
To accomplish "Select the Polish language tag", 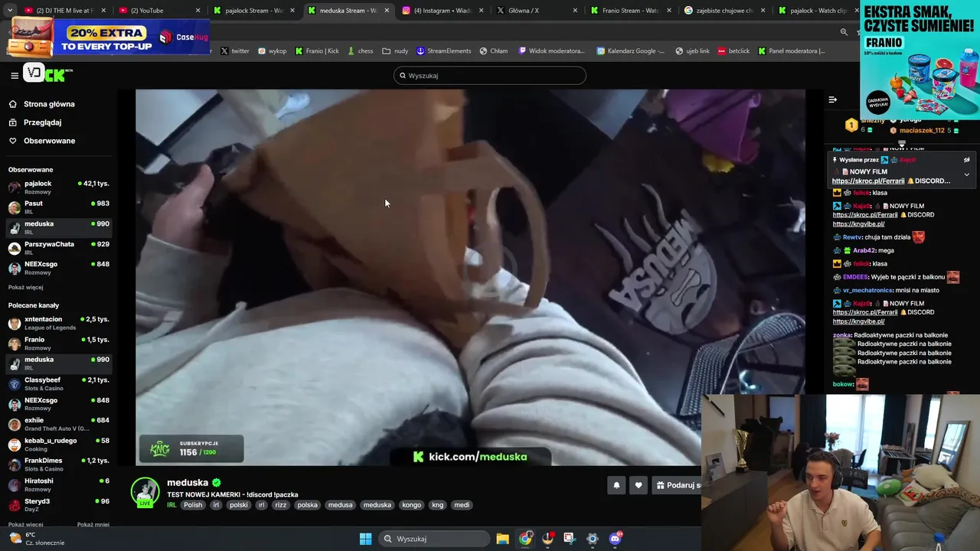I will 193,505.
